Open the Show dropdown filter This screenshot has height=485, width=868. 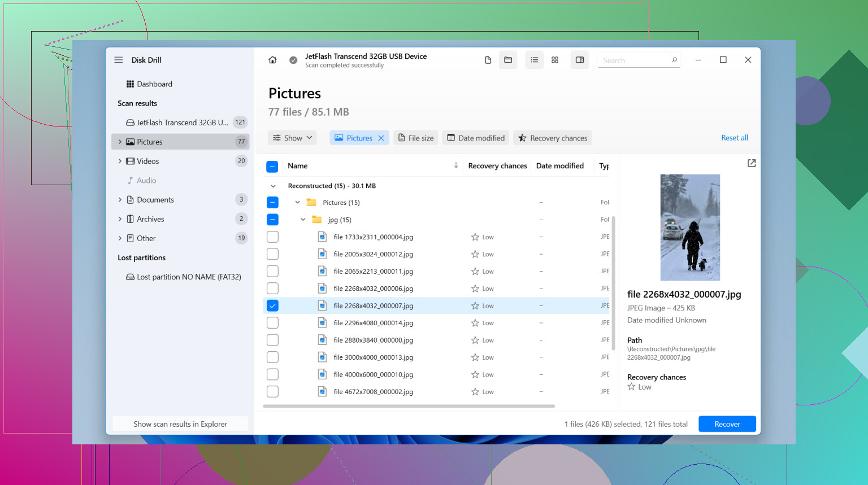pos(292,138)
